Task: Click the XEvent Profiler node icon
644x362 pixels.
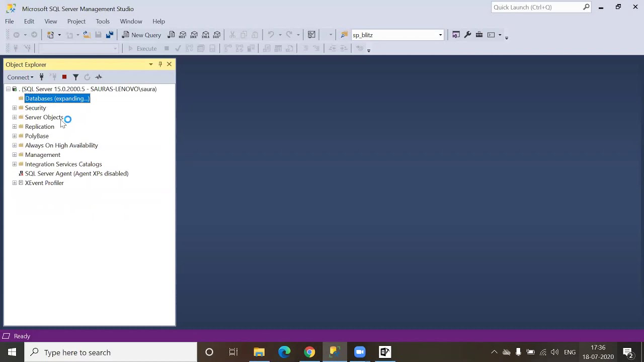Action: (21, 183)
